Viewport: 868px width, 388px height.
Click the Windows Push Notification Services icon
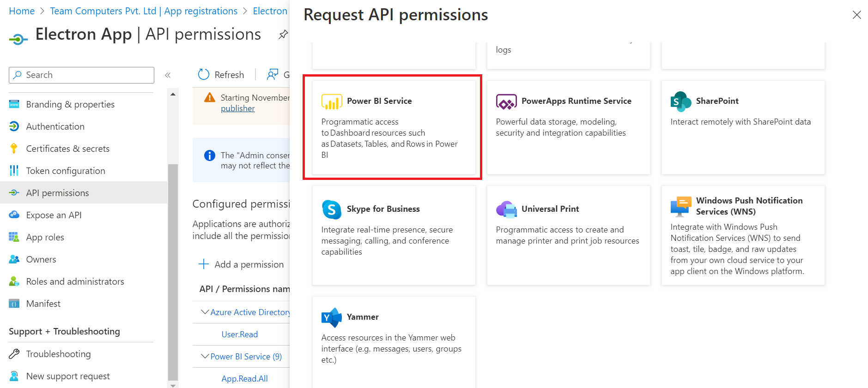(681, 206)
